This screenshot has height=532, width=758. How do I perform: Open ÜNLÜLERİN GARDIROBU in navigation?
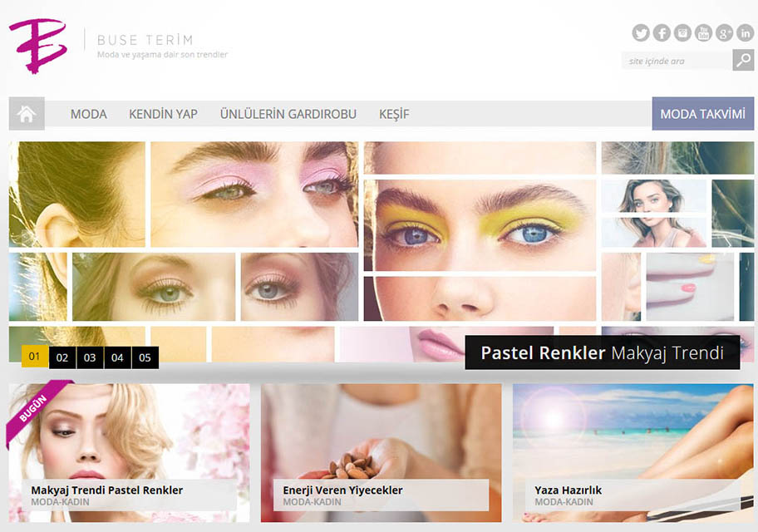pos(288,114)
